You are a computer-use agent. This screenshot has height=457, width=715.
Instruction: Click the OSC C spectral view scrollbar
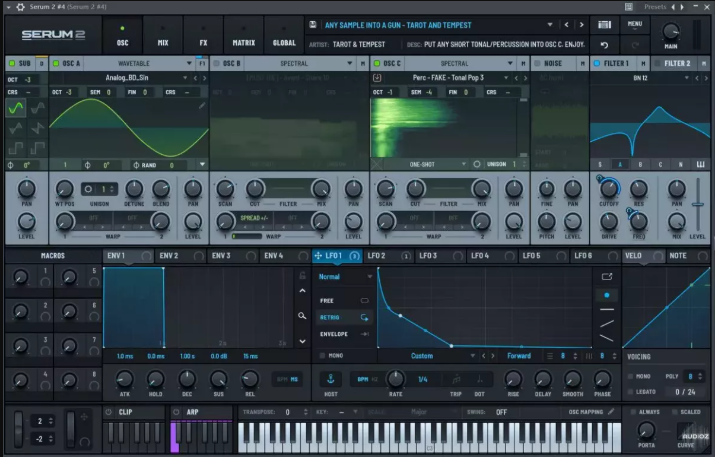(x=523, y=127)
